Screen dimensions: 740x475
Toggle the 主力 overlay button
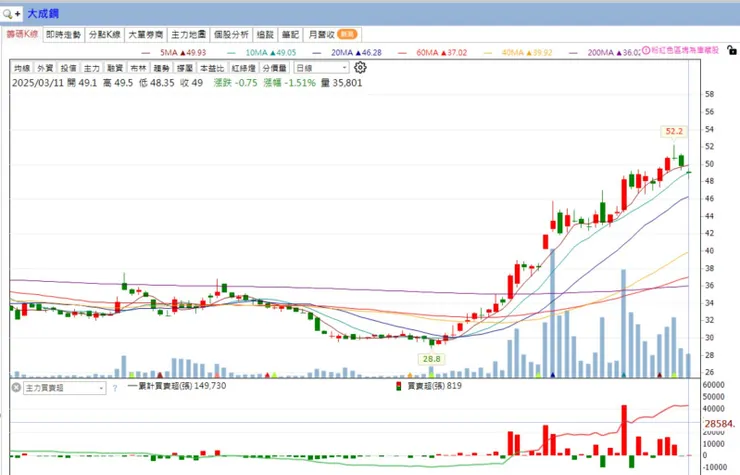click(92, 68)
